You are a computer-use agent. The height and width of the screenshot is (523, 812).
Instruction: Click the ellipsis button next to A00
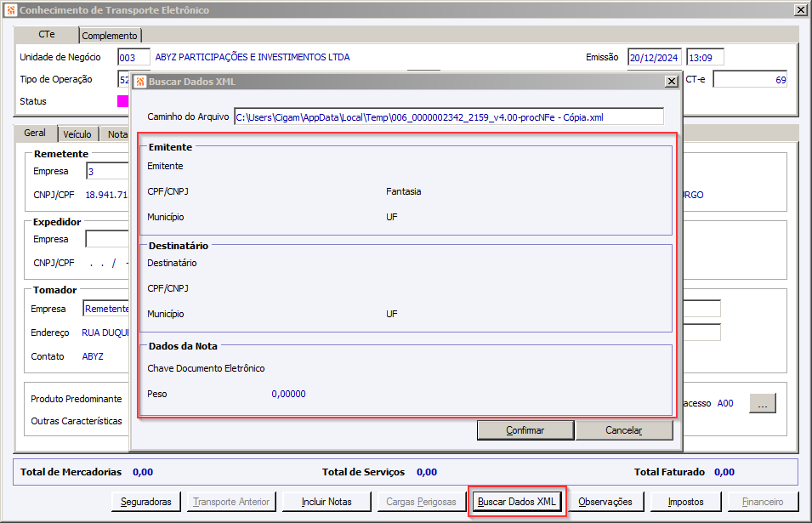click(x=763, y=403)
